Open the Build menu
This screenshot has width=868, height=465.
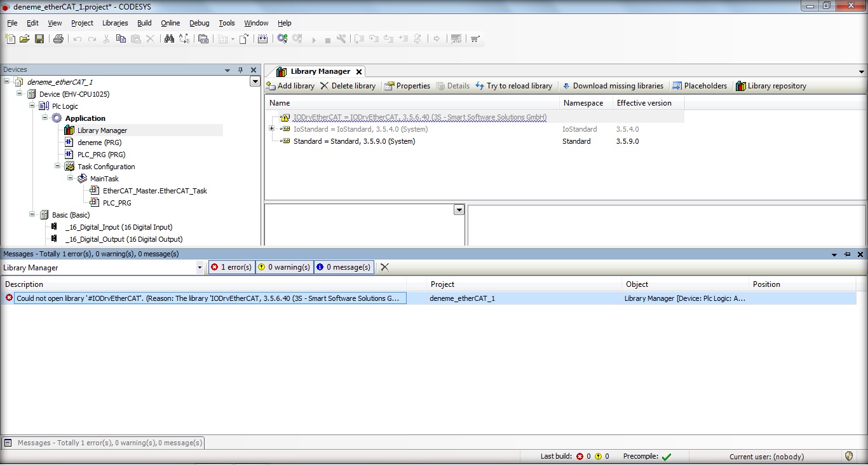(x=144, y=23)
